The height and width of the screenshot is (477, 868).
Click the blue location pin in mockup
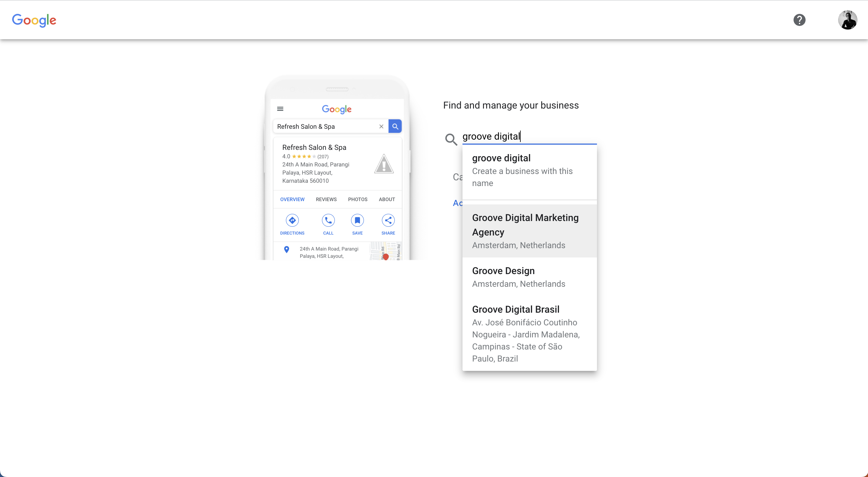[286, 250]
